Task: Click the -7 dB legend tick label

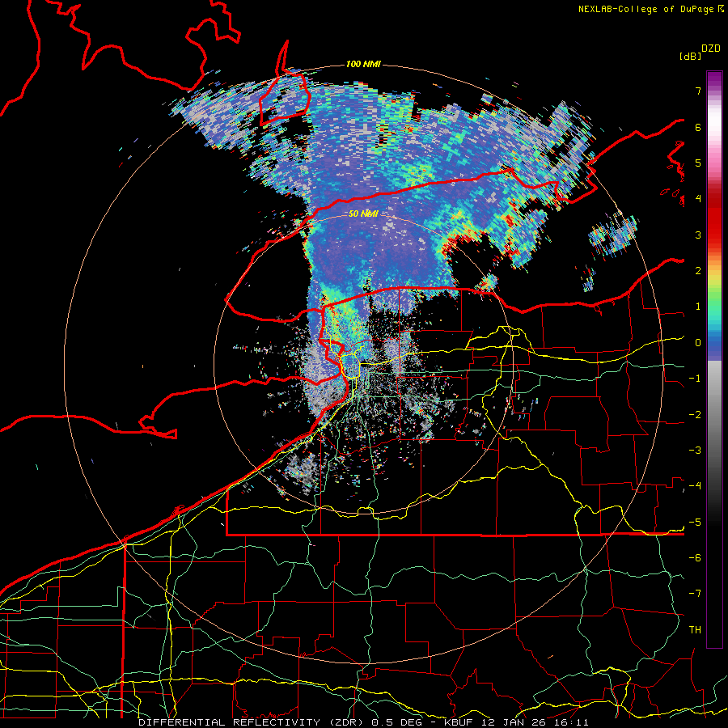Action: click(x=695, y=594)
